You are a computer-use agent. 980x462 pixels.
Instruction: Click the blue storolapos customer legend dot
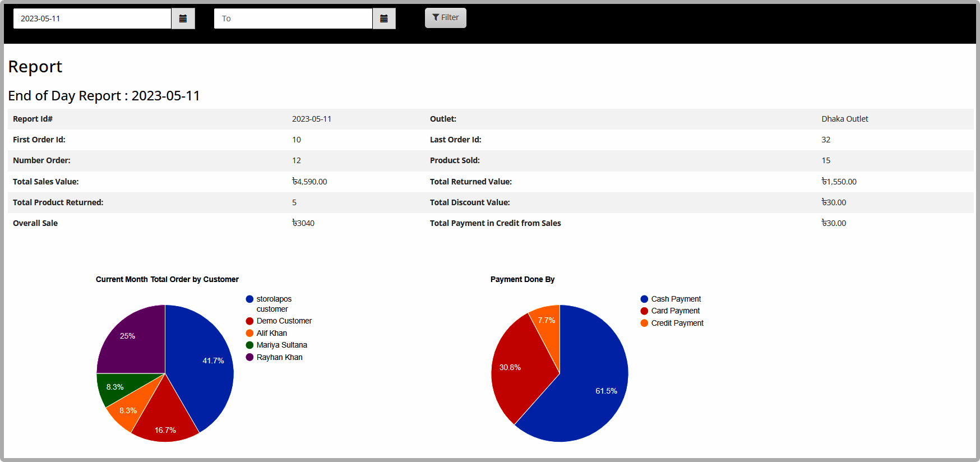tap(249, 299)
